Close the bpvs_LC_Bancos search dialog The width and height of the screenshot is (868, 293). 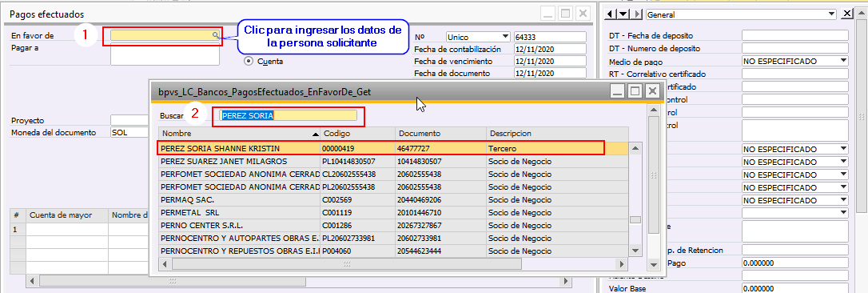653,91
